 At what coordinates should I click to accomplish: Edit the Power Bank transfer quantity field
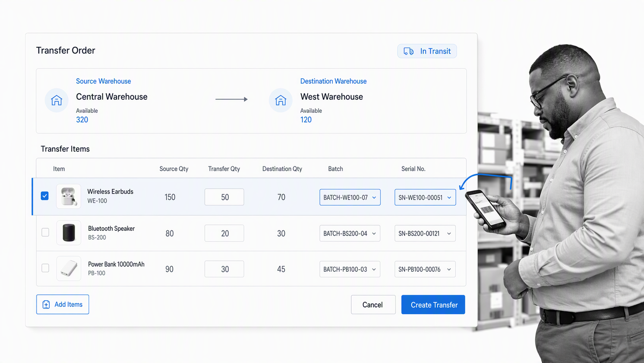pos(224,269)
